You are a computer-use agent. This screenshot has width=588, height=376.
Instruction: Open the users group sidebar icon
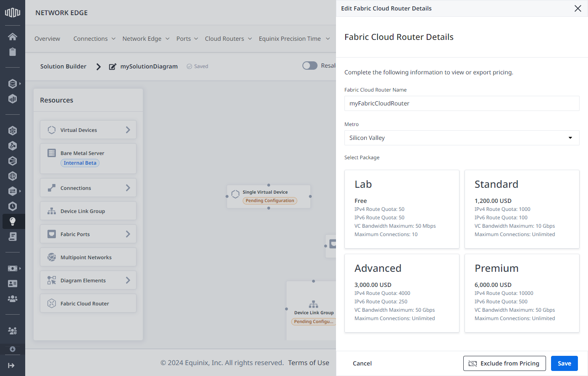[x=13, y=299]
